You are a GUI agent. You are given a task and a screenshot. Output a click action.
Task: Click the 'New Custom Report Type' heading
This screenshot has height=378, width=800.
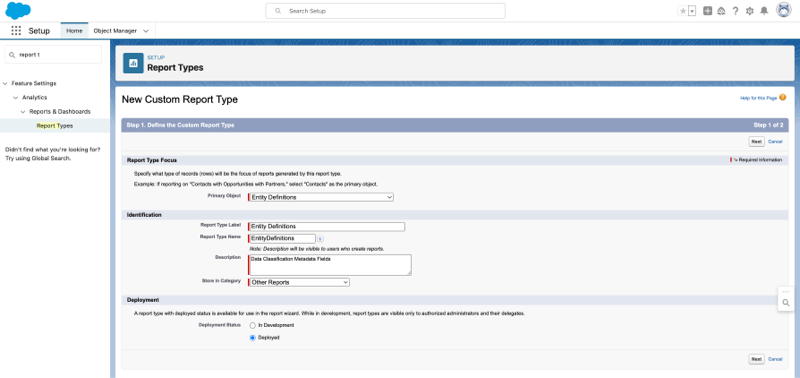click(180, 100)
